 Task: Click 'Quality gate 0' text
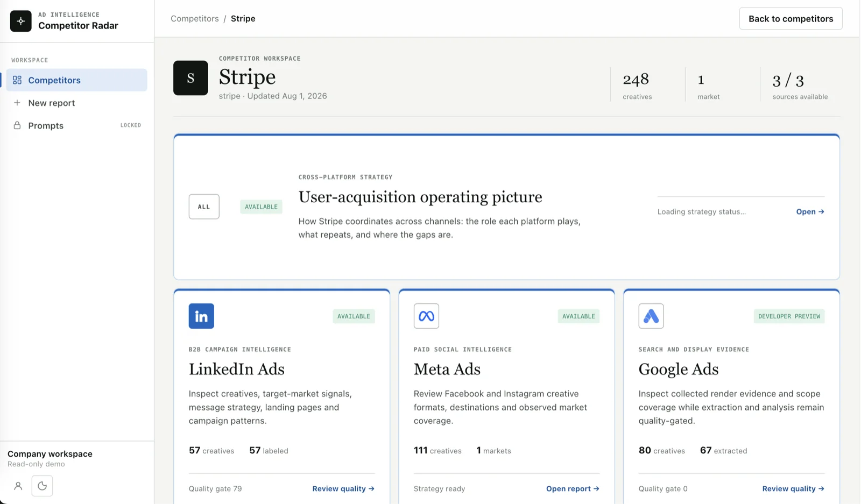pos(663,489)
